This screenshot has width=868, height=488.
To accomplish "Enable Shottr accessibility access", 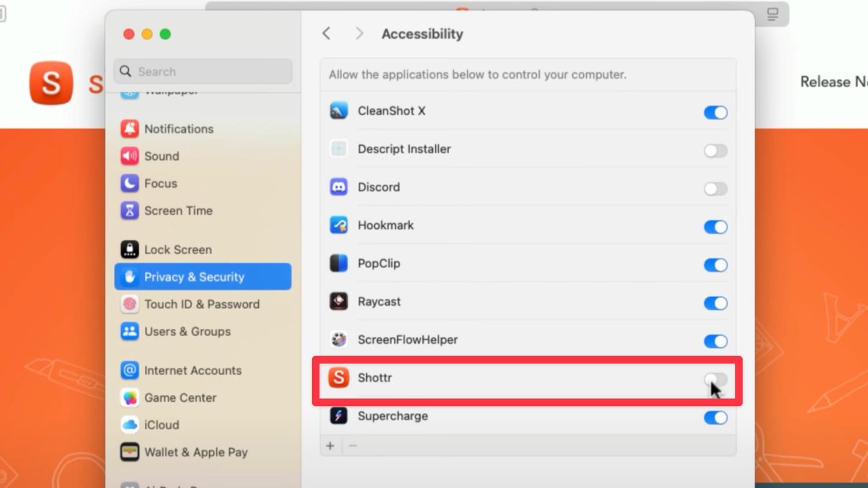I will point(715,380).
